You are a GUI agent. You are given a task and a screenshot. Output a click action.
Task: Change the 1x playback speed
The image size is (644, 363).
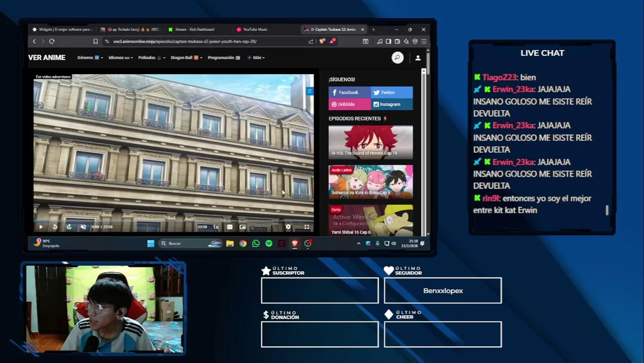pyautogui.click(x=216, y=227)
